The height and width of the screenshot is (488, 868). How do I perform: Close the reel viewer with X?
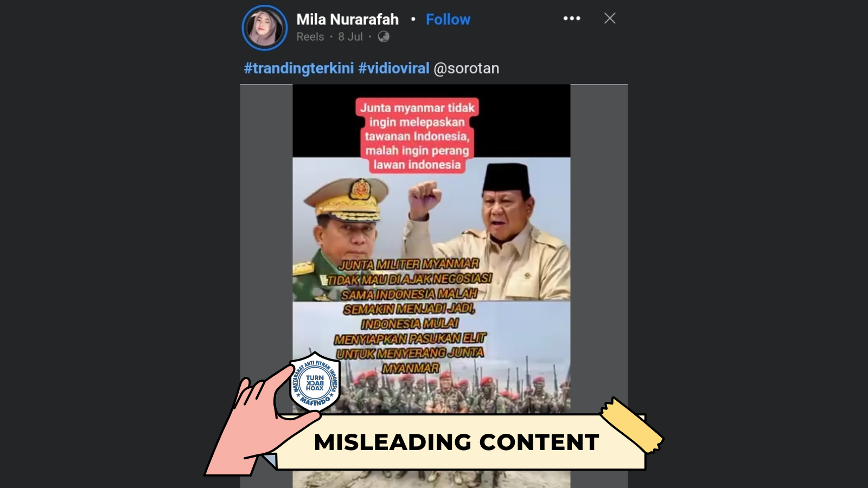610,18
